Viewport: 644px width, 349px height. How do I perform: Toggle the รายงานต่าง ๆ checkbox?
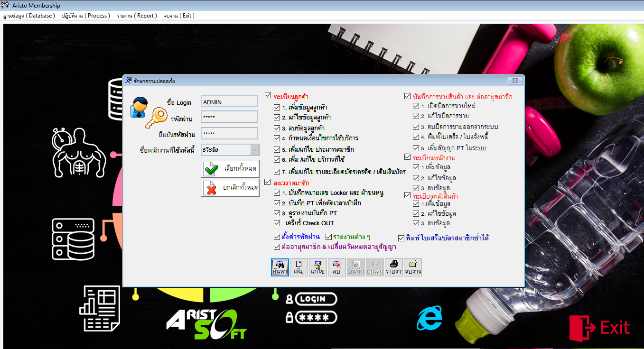coord(328,236)
